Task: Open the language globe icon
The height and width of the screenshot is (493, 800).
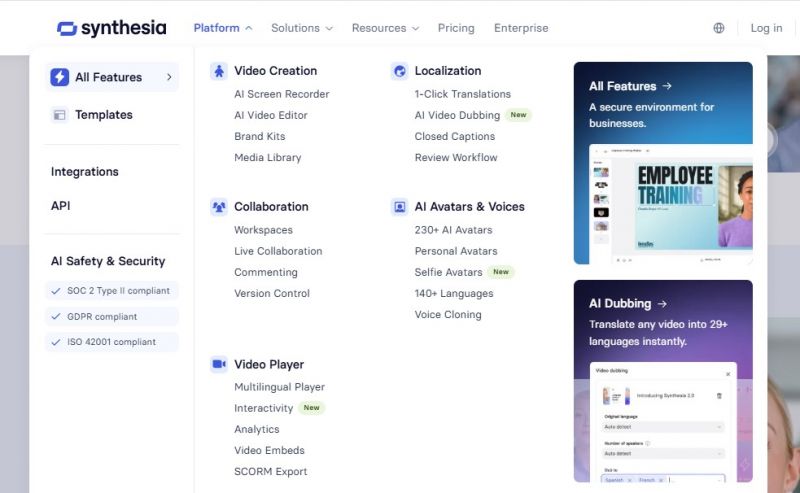Action: point(718,28)
